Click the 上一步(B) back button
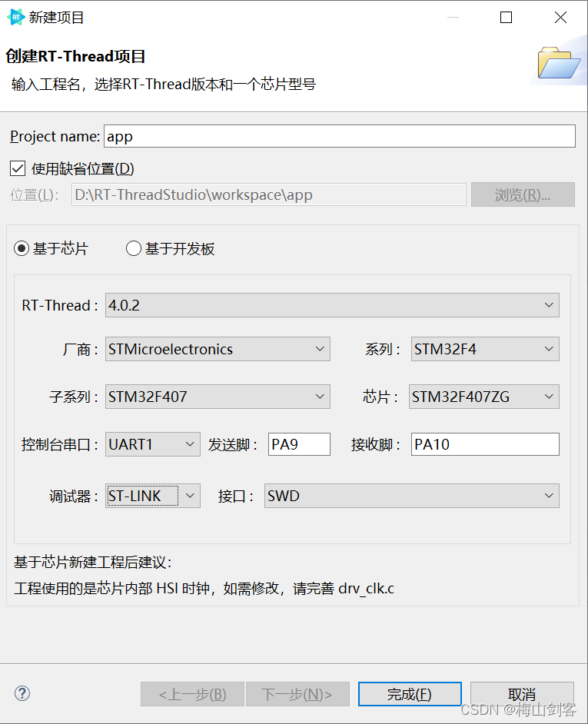 (x=192, y=694)
